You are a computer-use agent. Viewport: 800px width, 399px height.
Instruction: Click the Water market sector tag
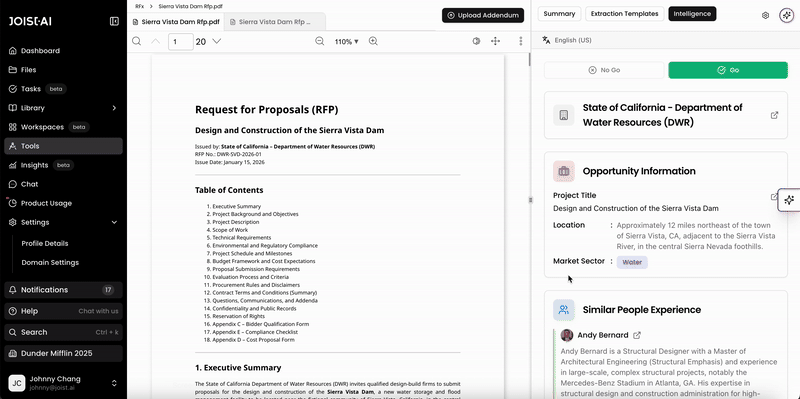coord(632,262)
